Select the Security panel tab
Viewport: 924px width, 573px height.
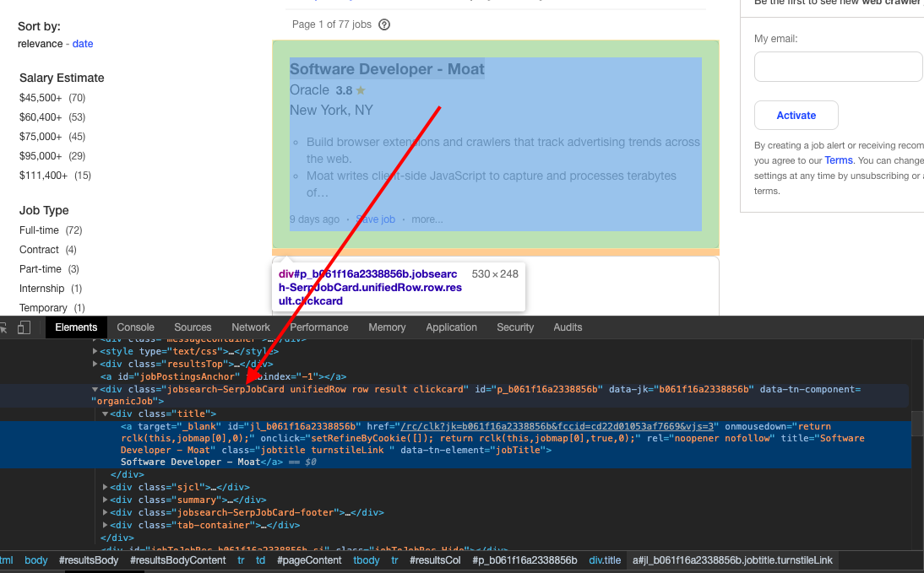[515, 327]
